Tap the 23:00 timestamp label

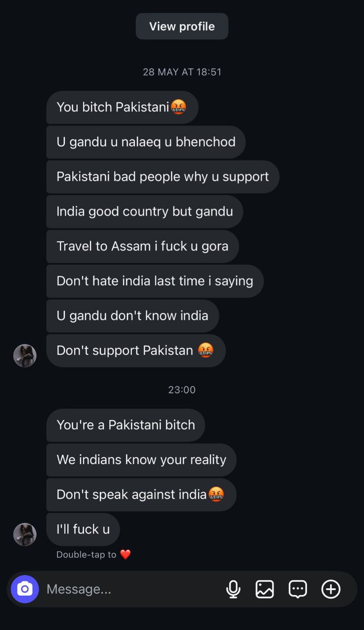pos(182,390)
